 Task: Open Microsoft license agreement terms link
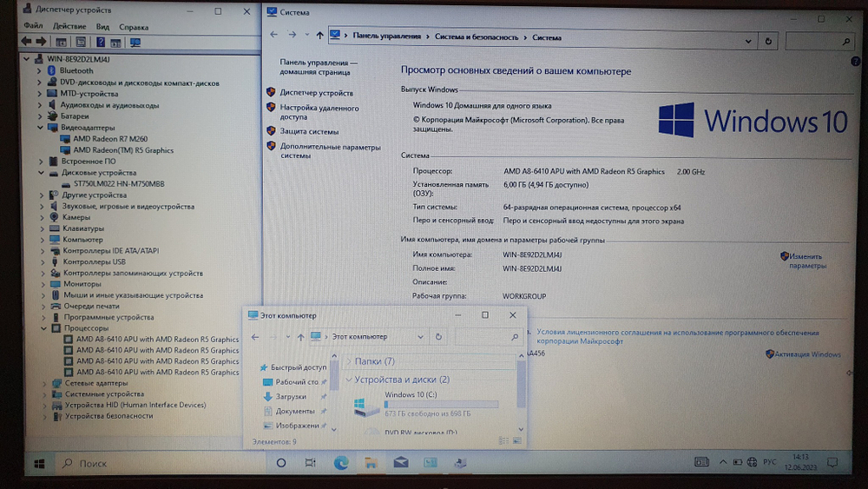click(x=678, y=337)
